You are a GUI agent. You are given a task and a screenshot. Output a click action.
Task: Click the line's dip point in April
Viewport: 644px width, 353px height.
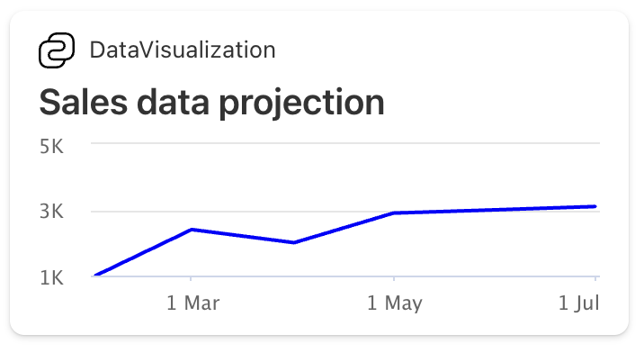click(293, 242)
